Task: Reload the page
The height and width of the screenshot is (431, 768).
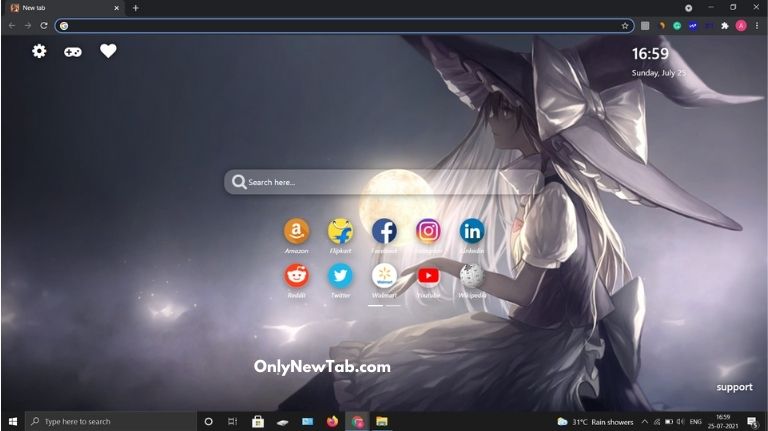Action: 44,25
